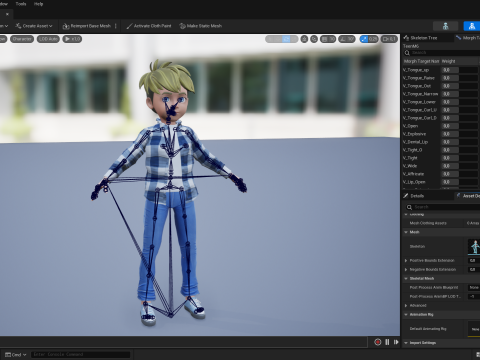Screen dimensions: 480x360
Task: Click the Positive Bounds Extension value field
Action: coord(474,260)
